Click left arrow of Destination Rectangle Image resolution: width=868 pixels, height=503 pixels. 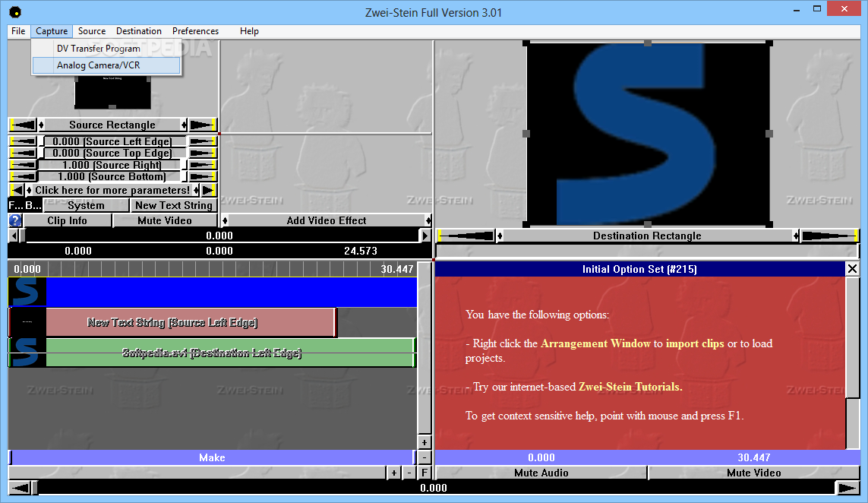click(466, 236)
